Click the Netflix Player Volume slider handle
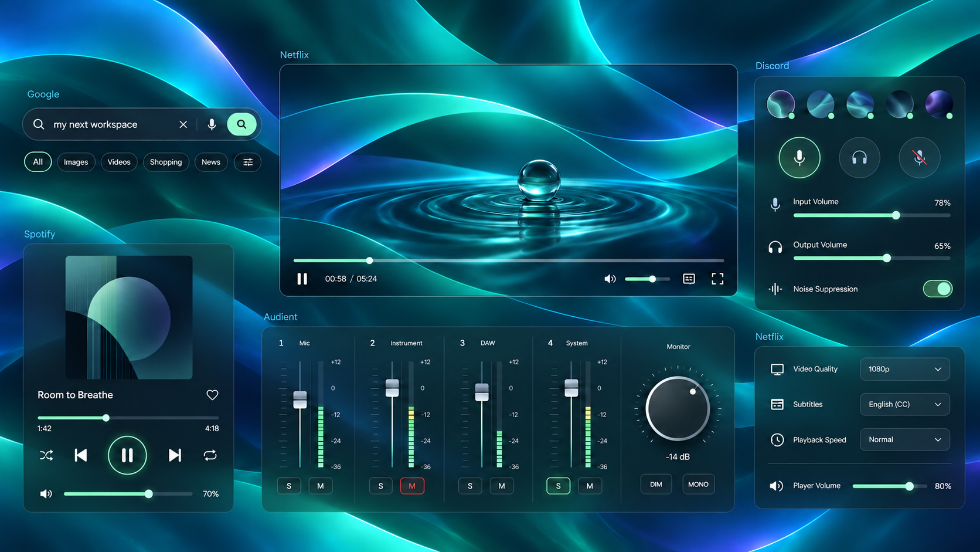The height and width of the screenshot is (552, 980). coord(909,486)
